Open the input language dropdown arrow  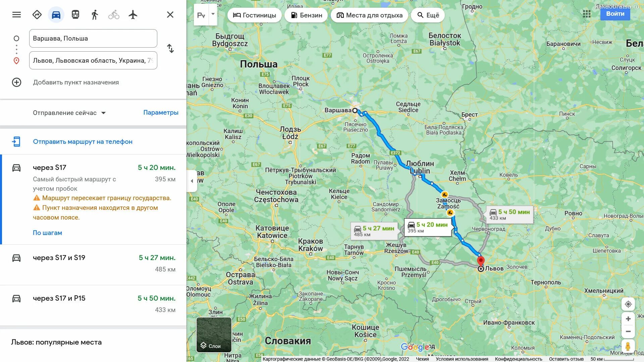click(x=213, y=14)
